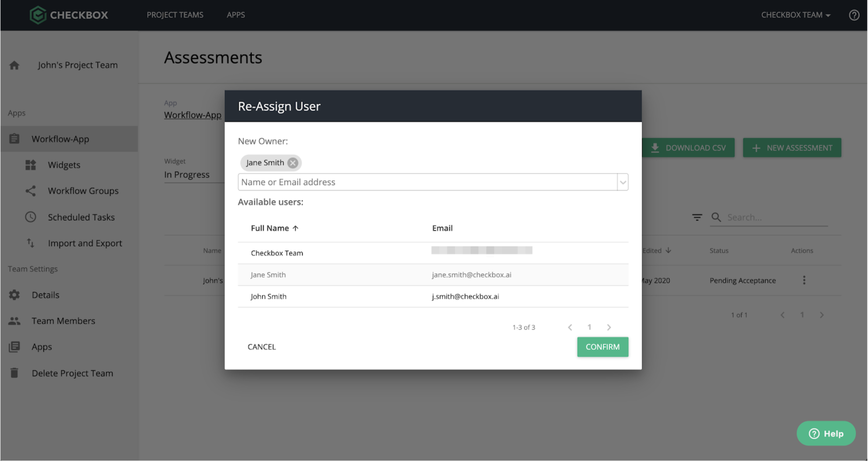Click jane.smith@checkbox.ai email cell
The image size is (868, 462).
tap(472, 275)
